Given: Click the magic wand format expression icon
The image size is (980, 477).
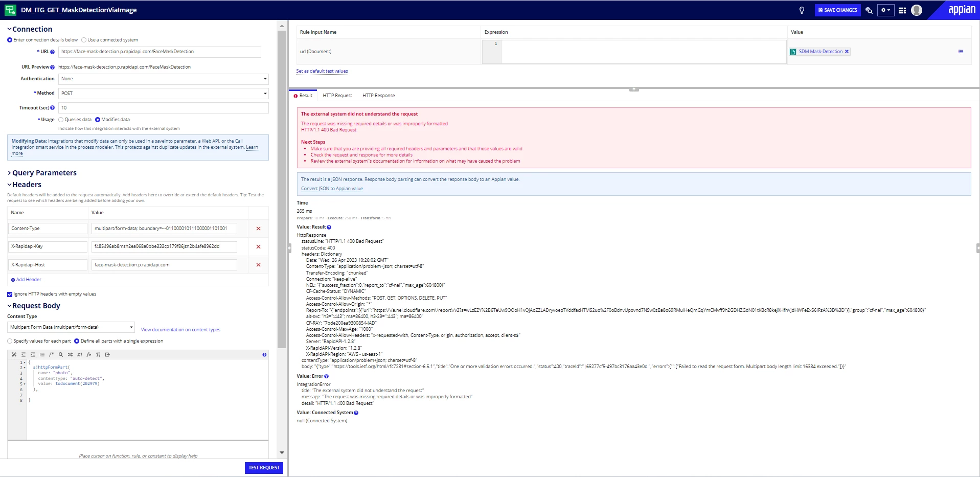Looking at the screenshot, I should click(x=14, y=354).
